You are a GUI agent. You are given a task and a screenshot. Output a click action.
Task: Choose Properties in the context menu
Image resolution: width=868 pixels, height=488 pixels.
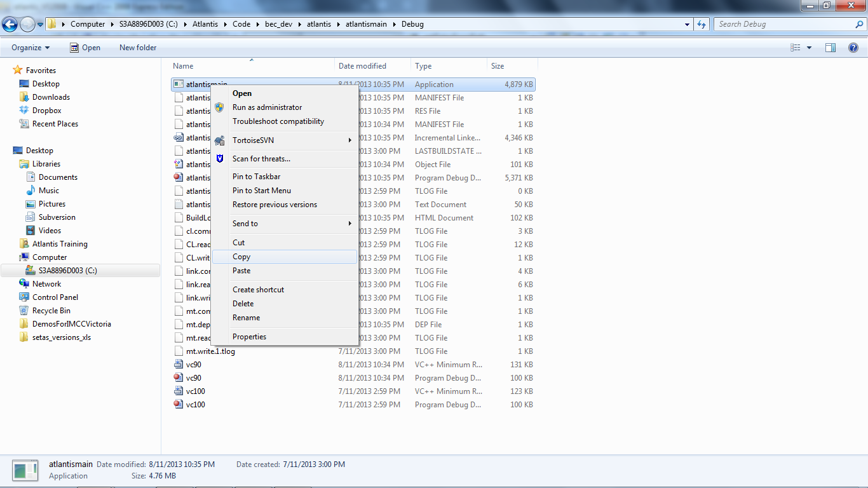(249, 337)
